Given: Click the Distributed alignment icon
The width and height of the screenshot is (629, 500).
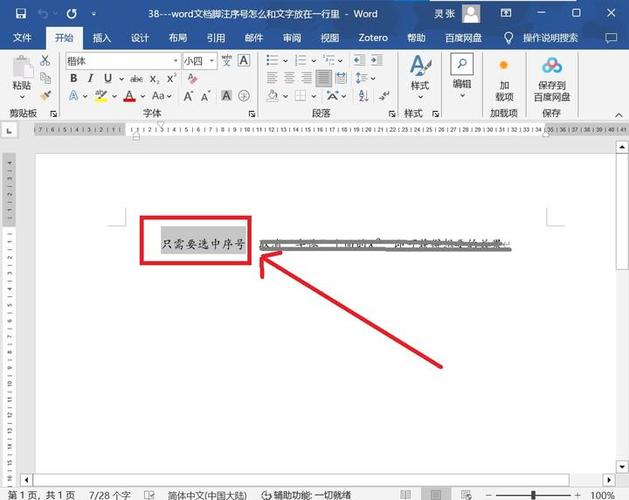Looking at the screenshot, I should (341, 78).
